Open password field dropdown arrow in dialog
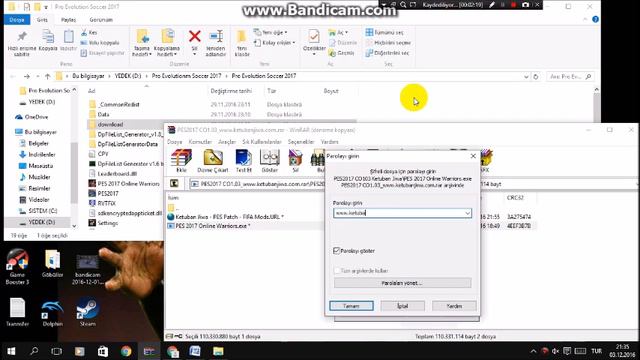Image resolution: width=640 pixels, height=360 pixels. pos(467,213)
